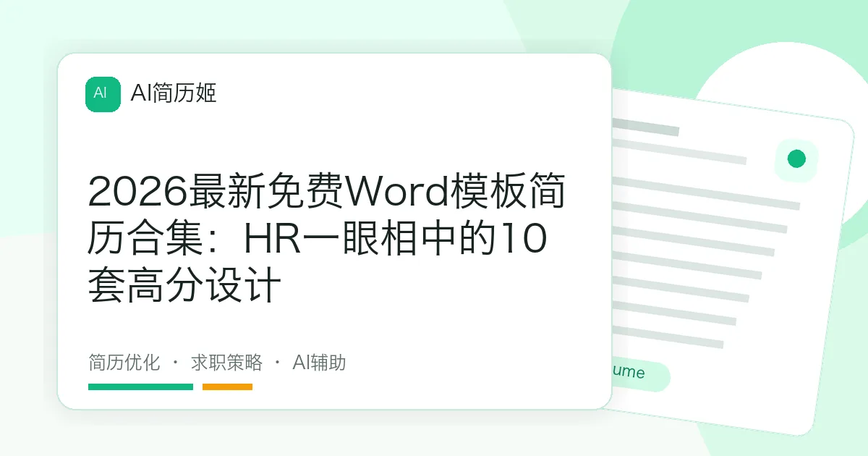Click the green AI logo icon
Screen dimensions: 868x456
pos(103,94)
